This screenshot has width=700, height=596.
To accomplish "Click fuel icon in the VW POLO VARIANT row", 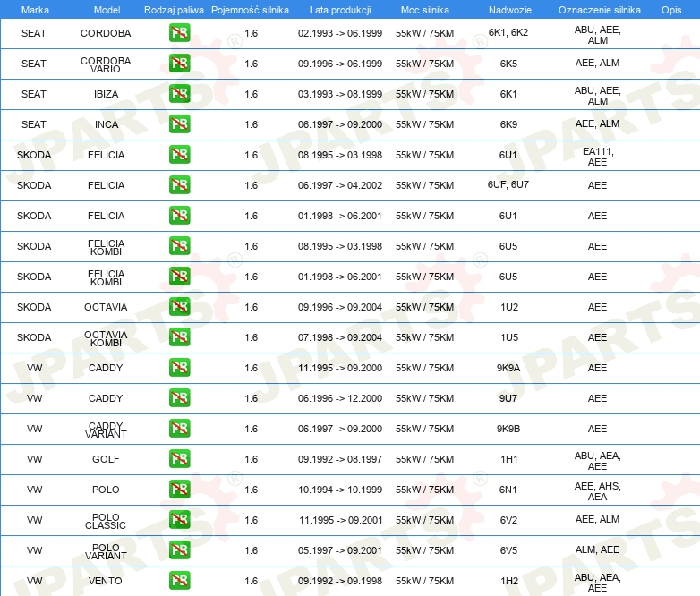I will pyautogui.click(x=179, y=550).
